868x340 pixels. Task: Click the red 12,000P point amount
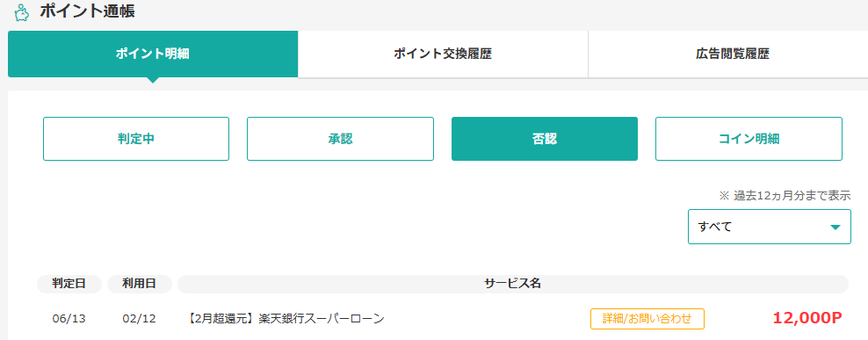pyautogui.click(x=807, y=318)
